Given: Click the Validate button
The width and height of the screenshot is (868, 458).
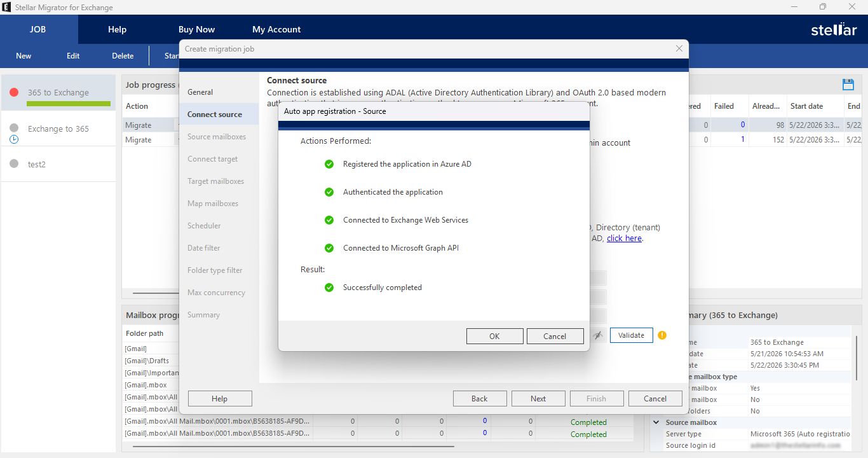Looking at the screenshot, I should coord(631,335).
